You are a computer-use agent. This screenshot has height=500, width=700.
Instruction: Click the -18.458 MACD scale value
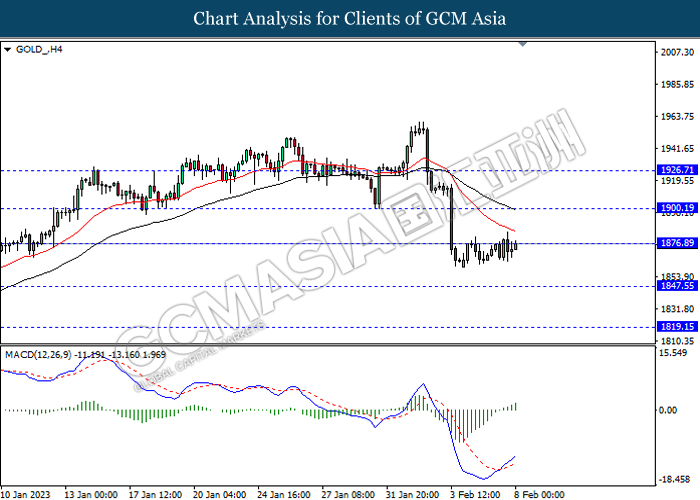tap(675, 479)
